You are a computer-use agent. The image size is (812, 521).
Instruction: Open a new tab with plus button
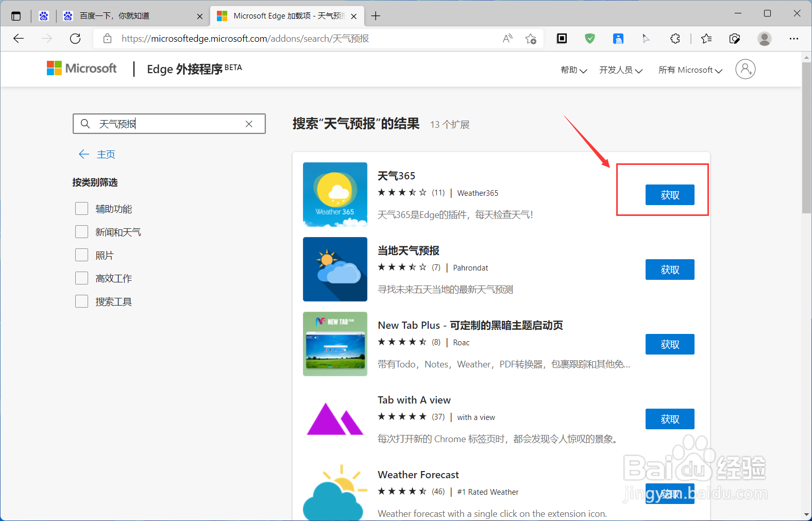(376, 16)
